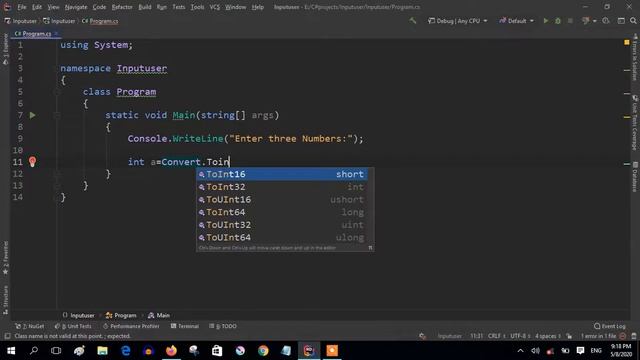The height and width of the screenshot is (360, 640).
Task: Open the Database tool window sidebar
Action: 635,176
